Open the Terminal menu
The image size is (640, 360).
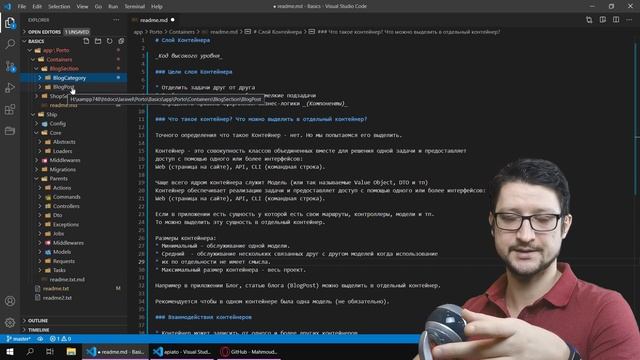(x=135, y=7)
